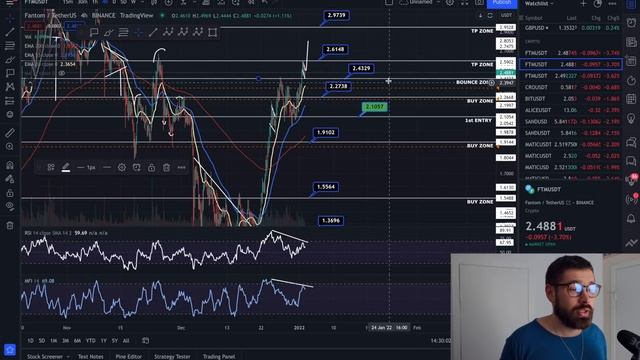The width and height of the screenshot is (640, 360).
Task: Open templates icon in drawing properties toolbar
Action: pyautogui.click(x=51, y=167)
